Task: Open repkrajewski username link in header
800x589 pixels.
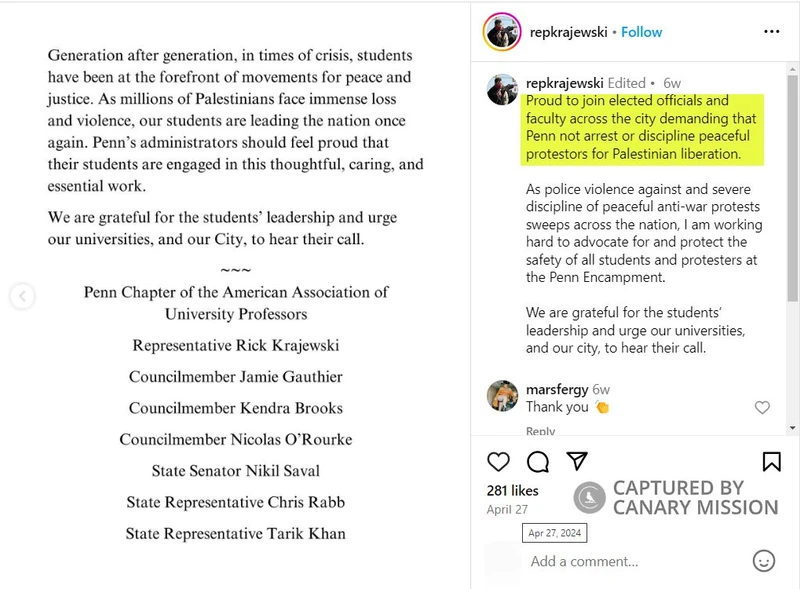Action: pos(567,32)
